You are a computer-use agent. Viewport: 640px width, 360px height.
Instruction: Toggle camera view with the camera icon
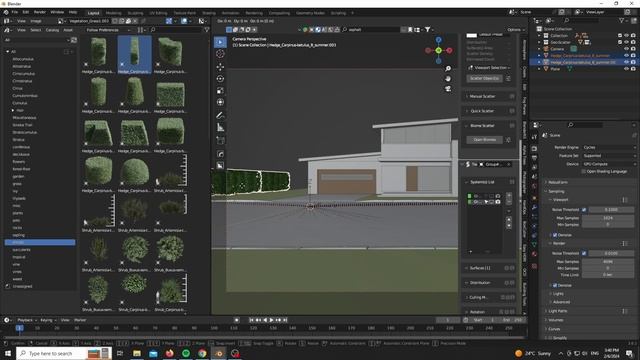click(448, 88)
